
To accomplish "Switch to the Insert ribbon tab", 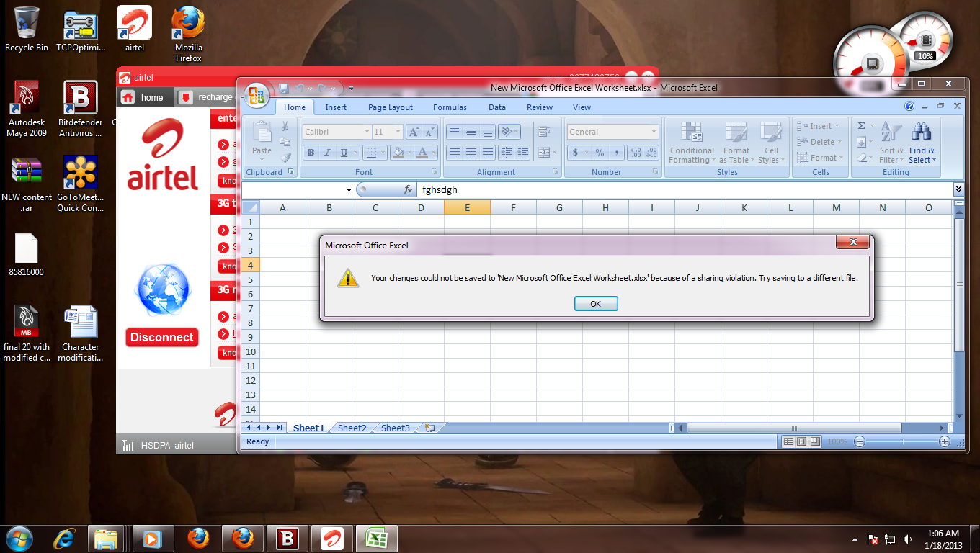I will pyautogui.click(x=336, y=107).
